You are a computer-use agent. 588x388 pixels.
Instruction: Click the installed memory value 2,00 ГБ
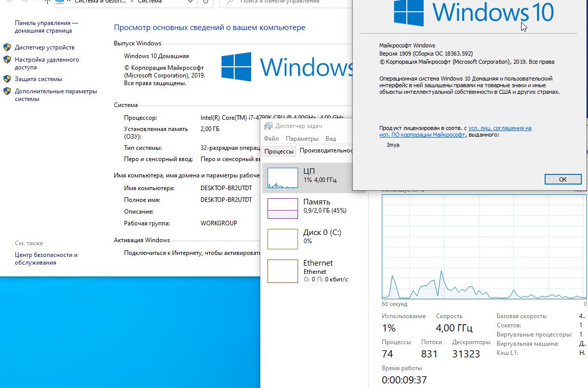pyautogui.click(x=210, y=129)
